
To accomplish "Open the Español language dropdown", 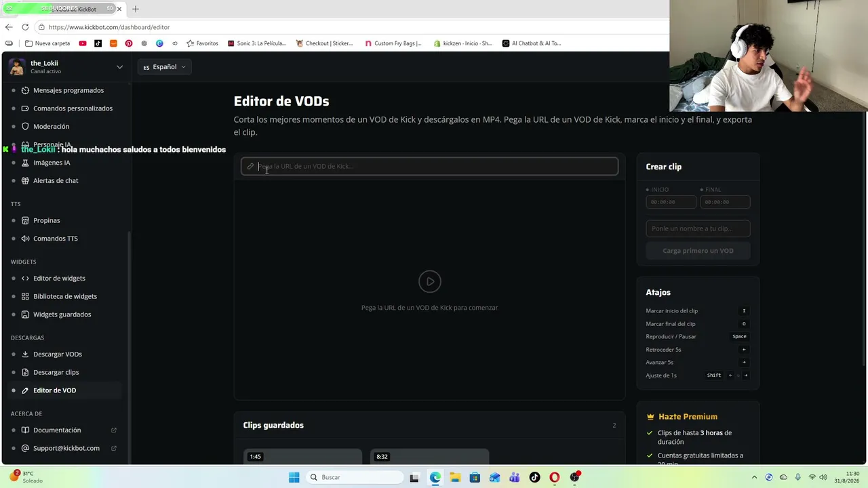I will (164, 67).
